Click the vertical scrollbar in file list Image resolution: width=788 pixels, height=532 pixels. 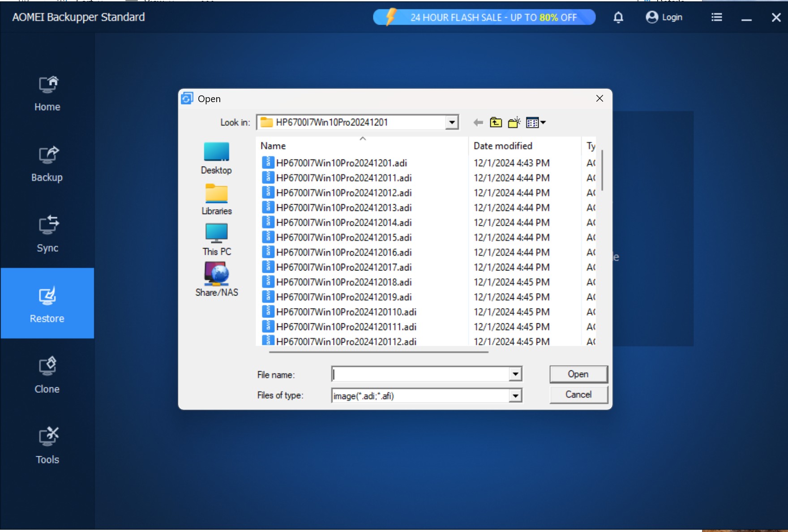pos(602,170)
